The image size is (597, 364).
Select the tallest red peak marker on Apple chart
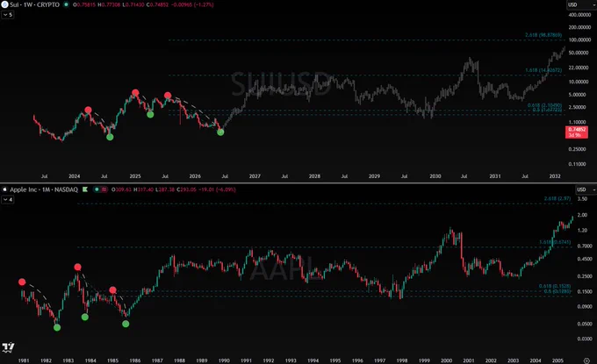(77, 267)
